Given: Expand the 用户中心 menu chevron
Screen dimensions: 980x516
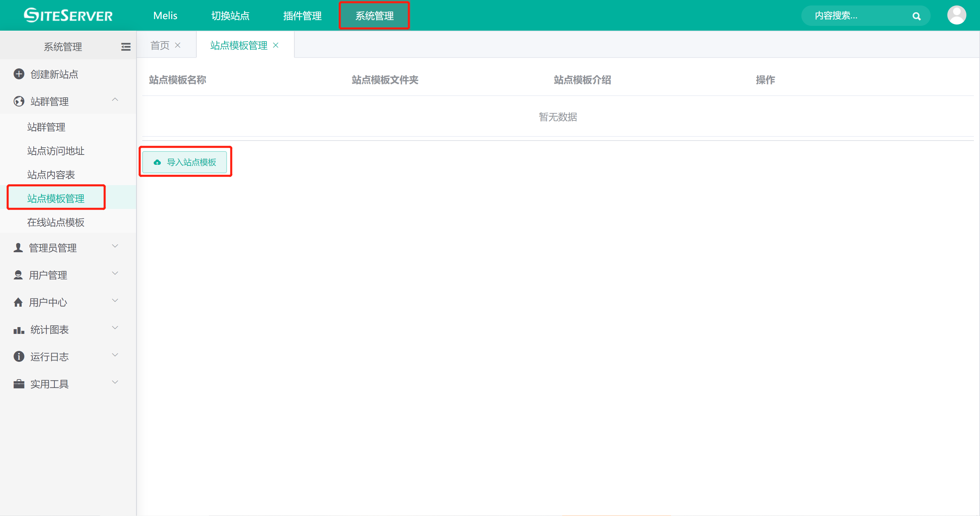Looking at the screenshot, I should click(x=115, y=301).
